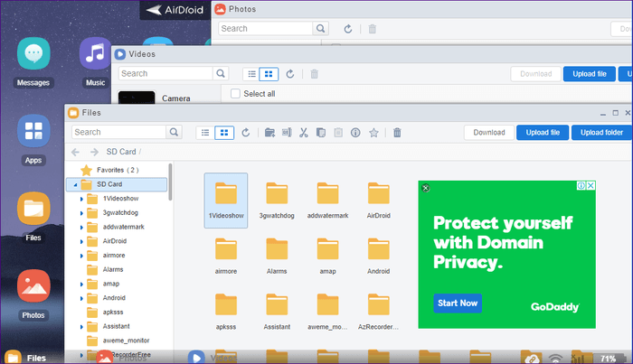
Task: Switch Files window to list view
Action: click(x=205, y=133)
